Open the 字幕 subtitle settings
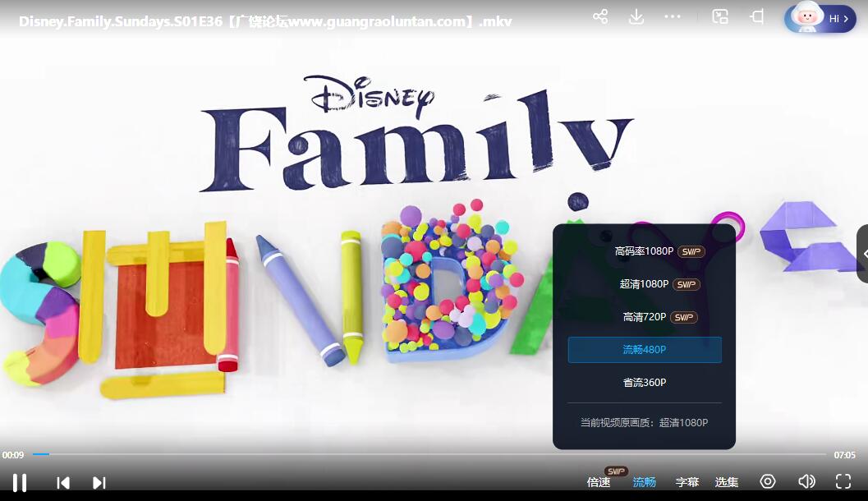 click(687, 482)
